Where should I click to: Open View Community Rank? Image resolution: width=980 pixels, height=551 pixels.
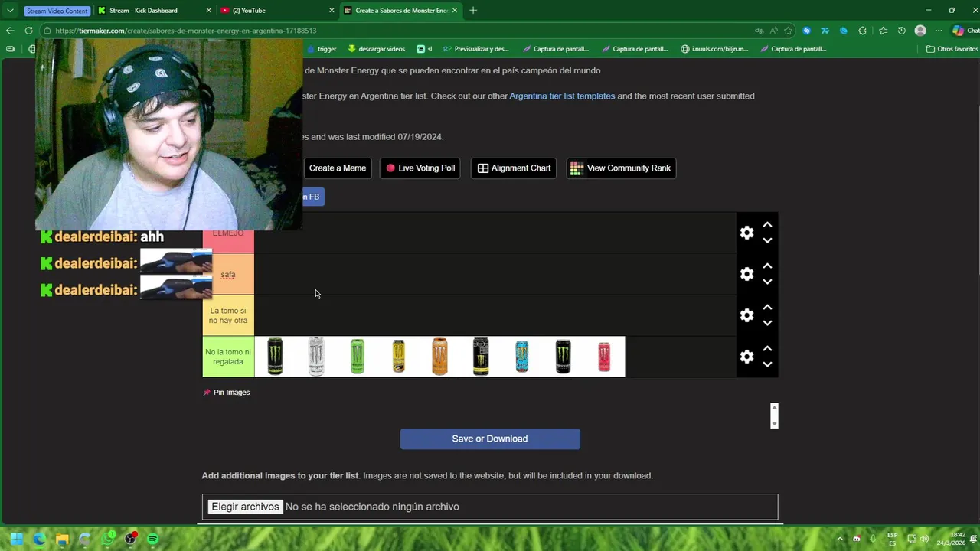point(621,168)
